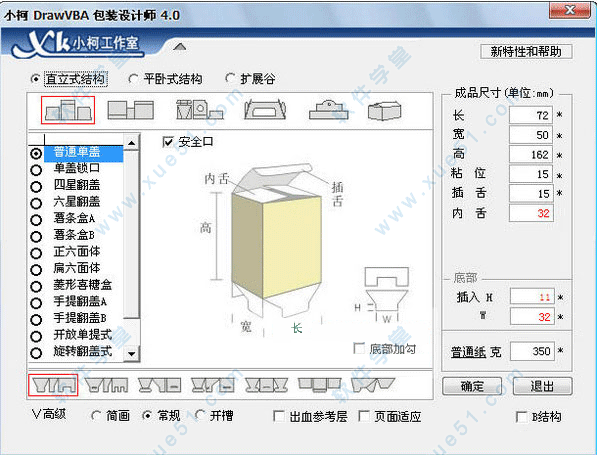Viewport: 597px width, 455px height.
Task: Click the list scroll-up arrow
Action: [x=132, y=143]
